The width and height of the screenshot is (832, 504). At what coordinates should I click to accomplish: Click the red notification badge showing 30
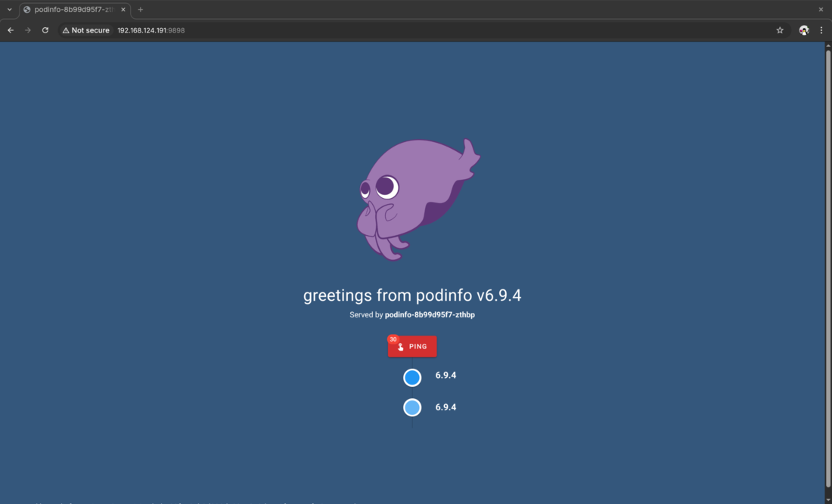[x=393, y=339]
